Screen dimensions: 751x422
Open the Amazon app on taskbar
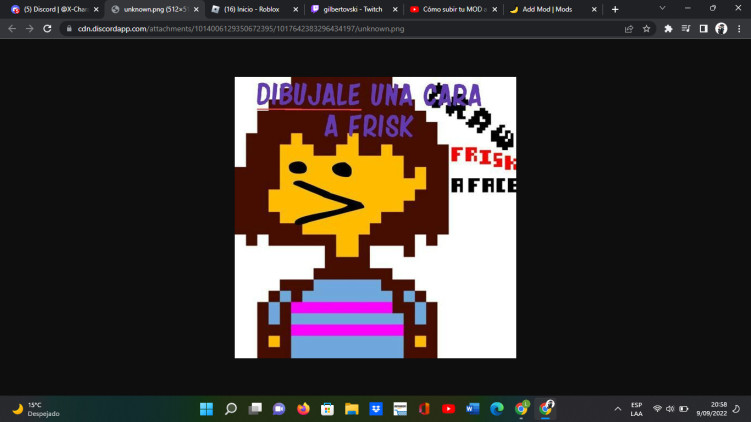tap(400, 409)
